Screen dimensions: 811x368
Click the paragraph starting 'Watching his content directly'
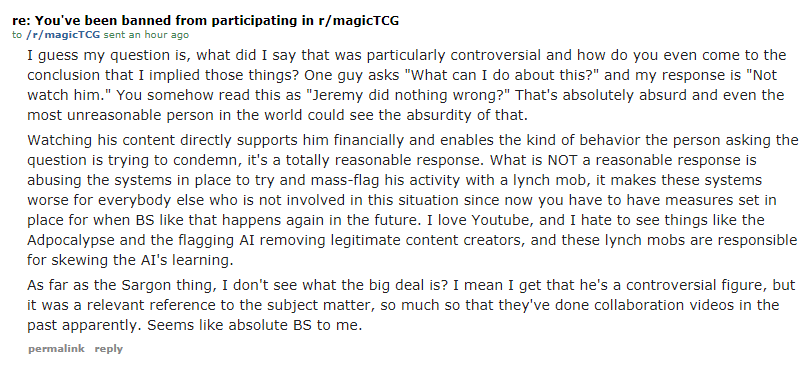(412, 200)
